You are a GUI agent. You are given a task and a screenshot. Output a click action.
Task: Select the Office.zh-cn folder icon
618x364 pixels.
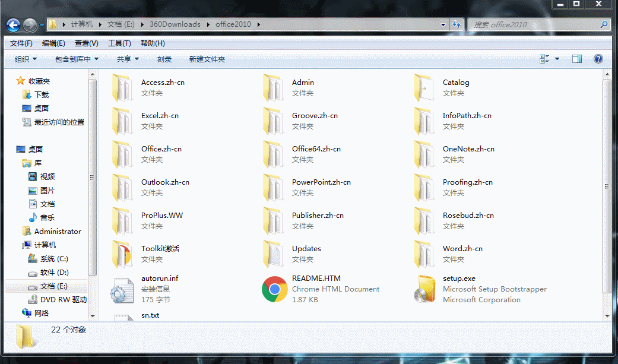(x=122, y=154)
